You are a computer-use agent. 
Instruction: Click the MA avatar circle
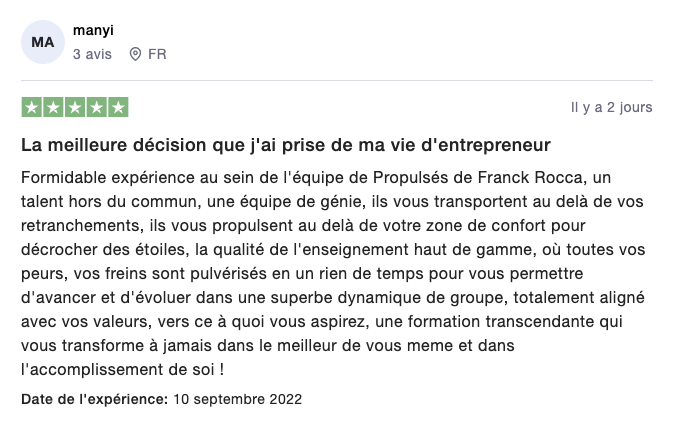pyautogui.click(x=43, y=42)
